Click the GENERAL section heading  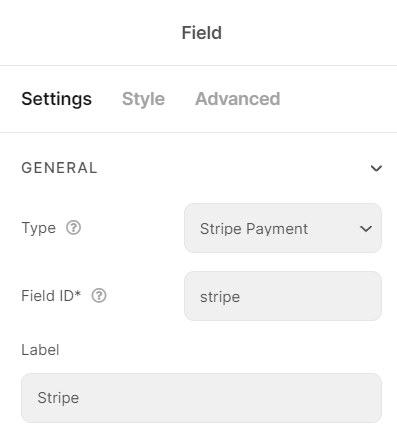[59, 168]
